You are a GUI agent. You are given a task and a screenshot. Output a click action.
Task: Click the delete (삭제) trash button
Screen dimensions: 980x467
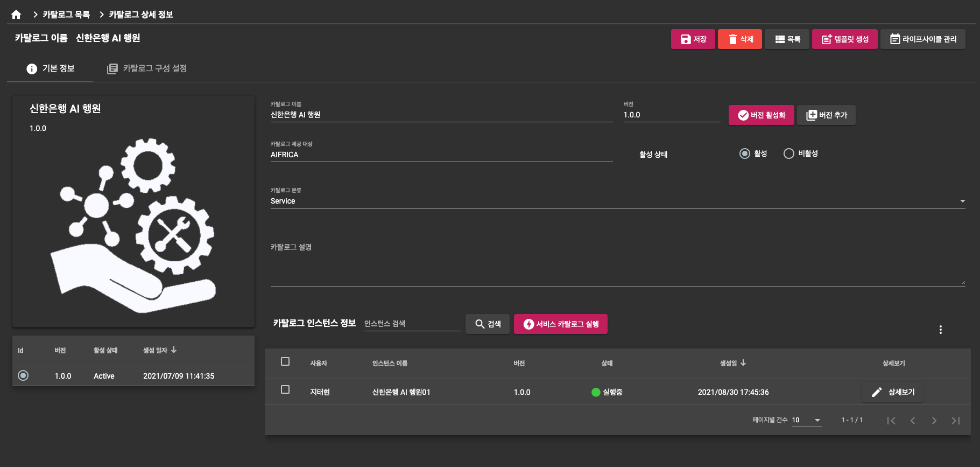(739, 39)
